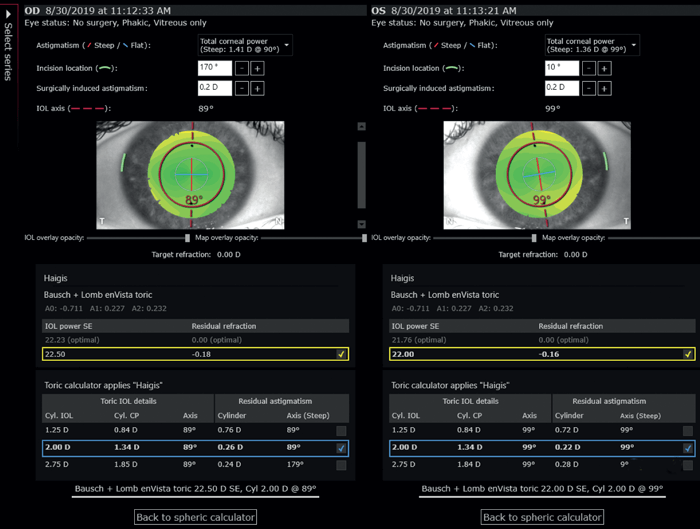700x529 pixels.
Task: Increase OS surgically induced astigmatism
Action: (x=604, y=89)
